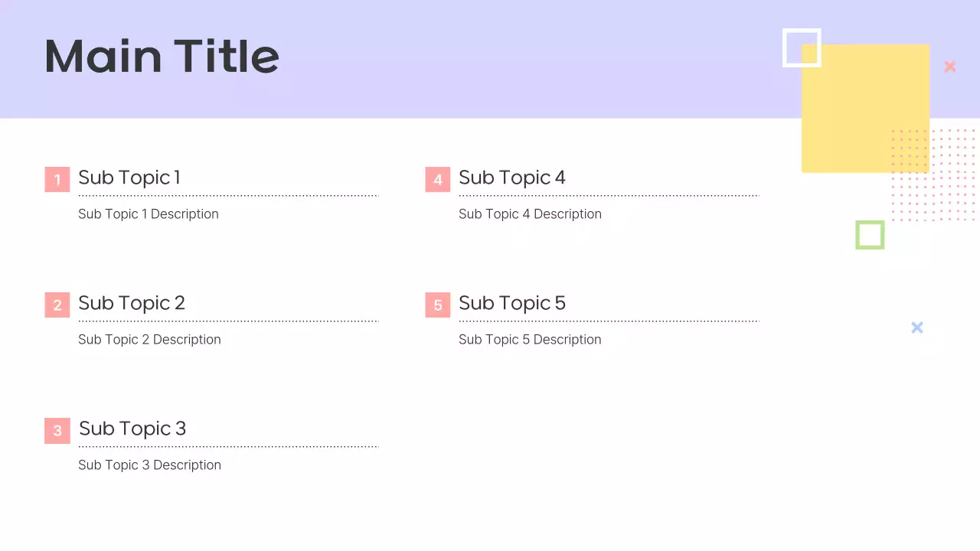The width and height of the screenshot is (980, 551).
Task: Click the pink X decoration
Action: click(x=950, y=67)
